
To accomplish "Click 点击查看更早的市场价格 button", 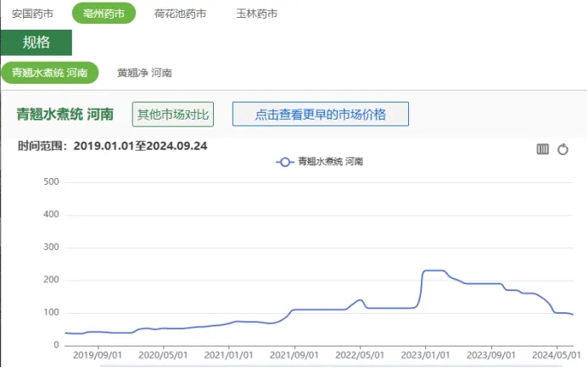I will pyautogui.click(x=321, y=114).
